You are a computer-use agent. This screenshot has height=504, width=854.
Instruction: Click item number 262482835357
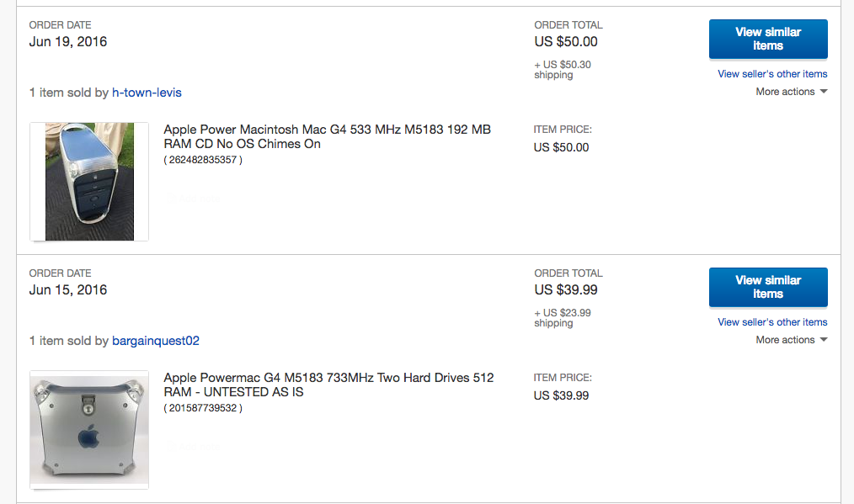(x=203, y=160)
